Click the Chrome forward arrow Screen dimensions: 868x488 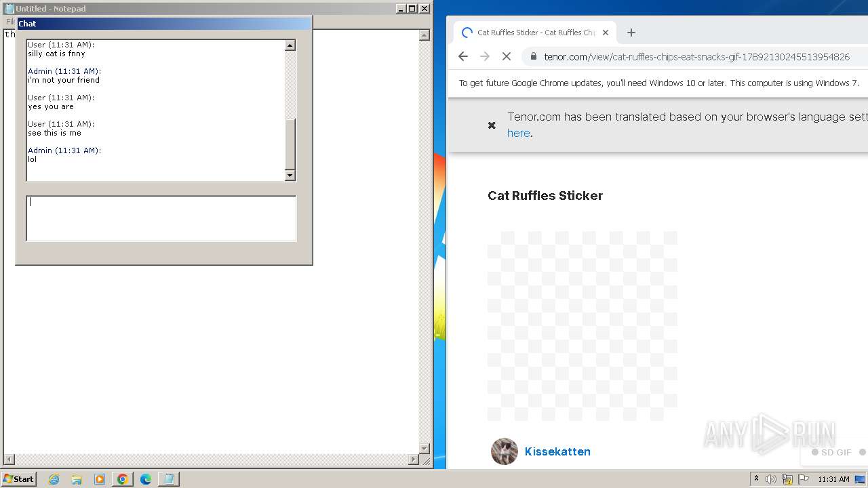click(484, 56)
